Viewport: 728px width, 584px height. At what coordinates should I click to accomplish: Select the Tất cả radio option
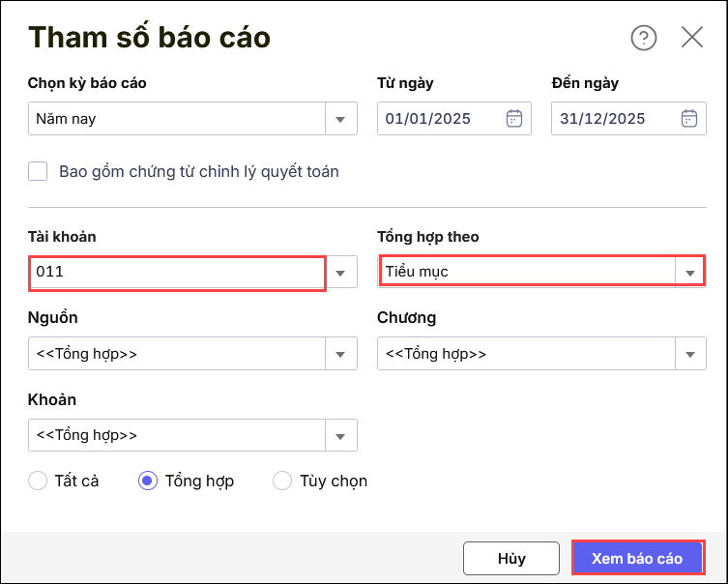[39, 481]
